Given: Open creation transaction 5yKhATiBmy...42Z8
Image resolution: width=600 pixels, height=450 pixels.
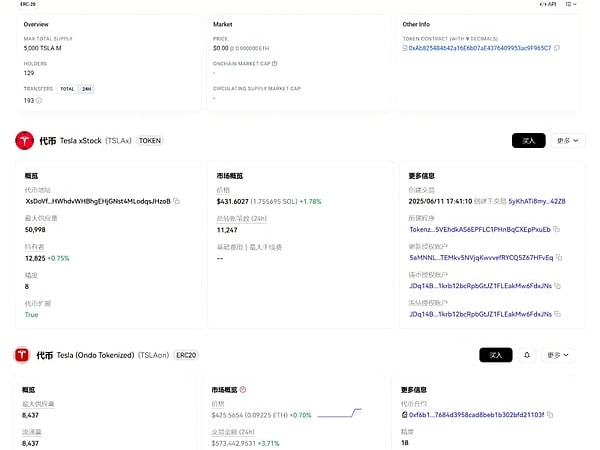Looking at the screenshot, I should tap(537, 201).
